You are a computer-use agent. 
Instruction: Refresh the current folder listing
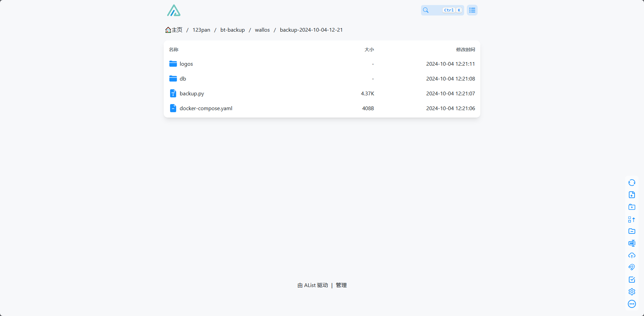pyautogui.click(x=632, y=183)
